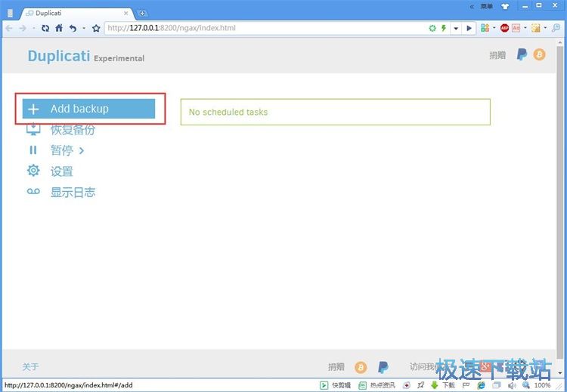Image resolution: width=567 pixels, height=392 pixels.
Task: Go back in browser history
Action: (x=9, y=28)
